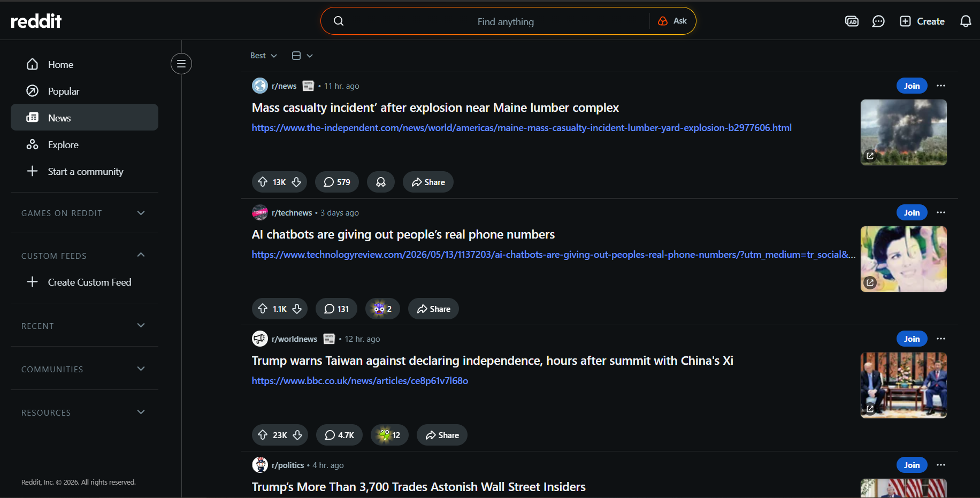The width and height of the screenshot is (980, 498).
Task: Click the Find anything search field
Action: pos(506,21)
